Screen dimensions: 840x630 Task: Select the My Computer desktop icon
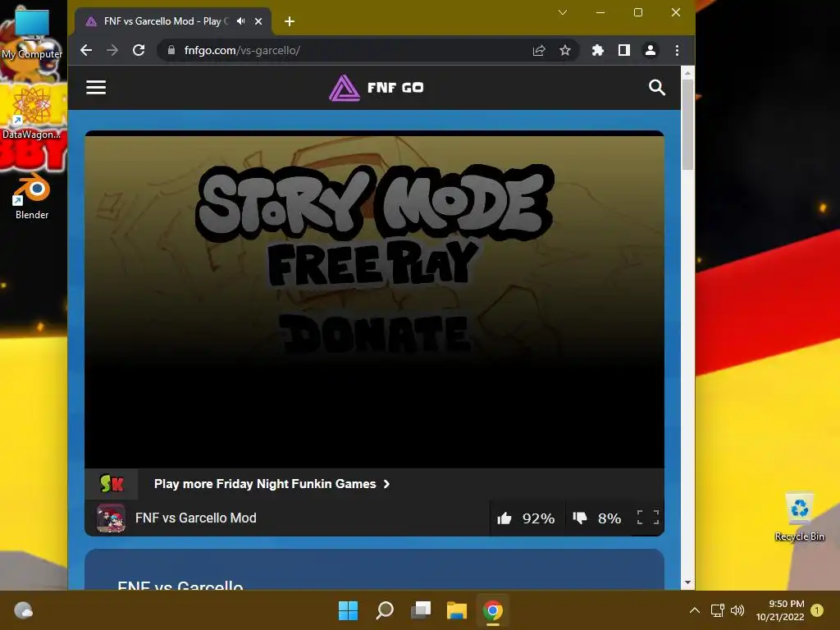pos(32,33)
